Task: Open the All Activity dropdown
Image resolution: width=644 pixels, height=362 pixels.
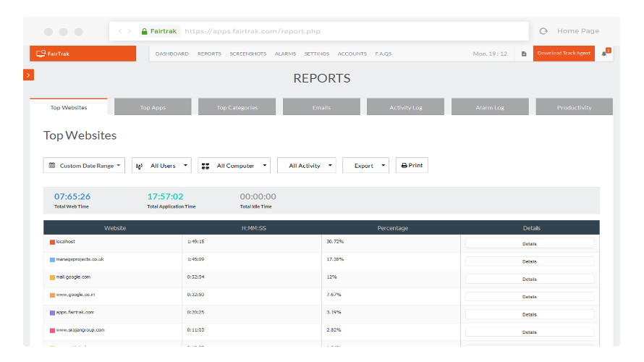Action: [307, 165]
